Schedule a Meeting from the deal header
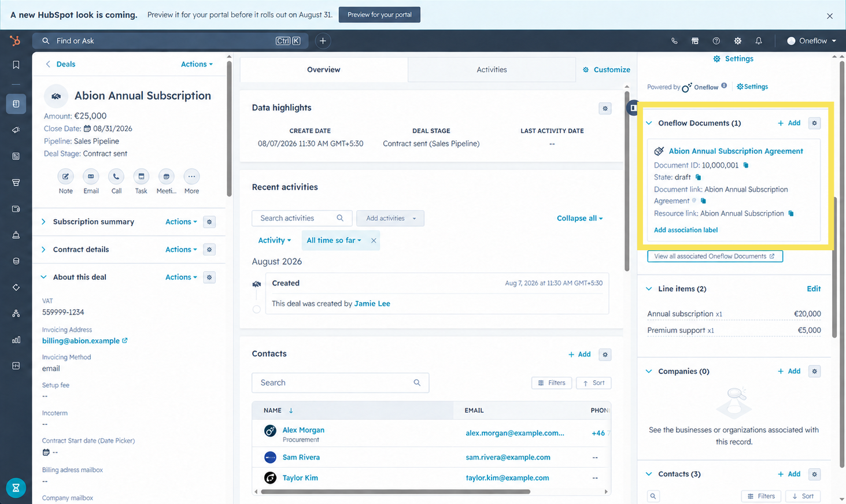This screenshot has width=846, height=504. [x=167, y=176]
